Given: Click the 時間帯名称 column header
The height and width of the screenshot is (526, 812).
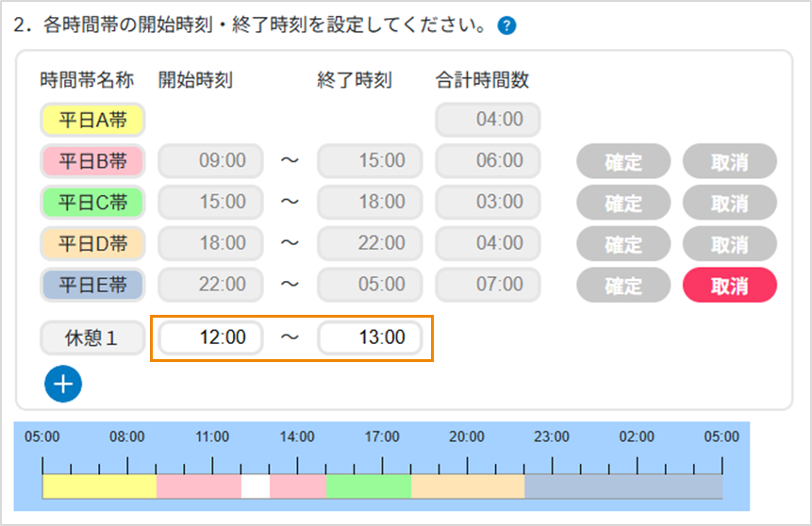Looking at the screenshot, I should point(87,80).
